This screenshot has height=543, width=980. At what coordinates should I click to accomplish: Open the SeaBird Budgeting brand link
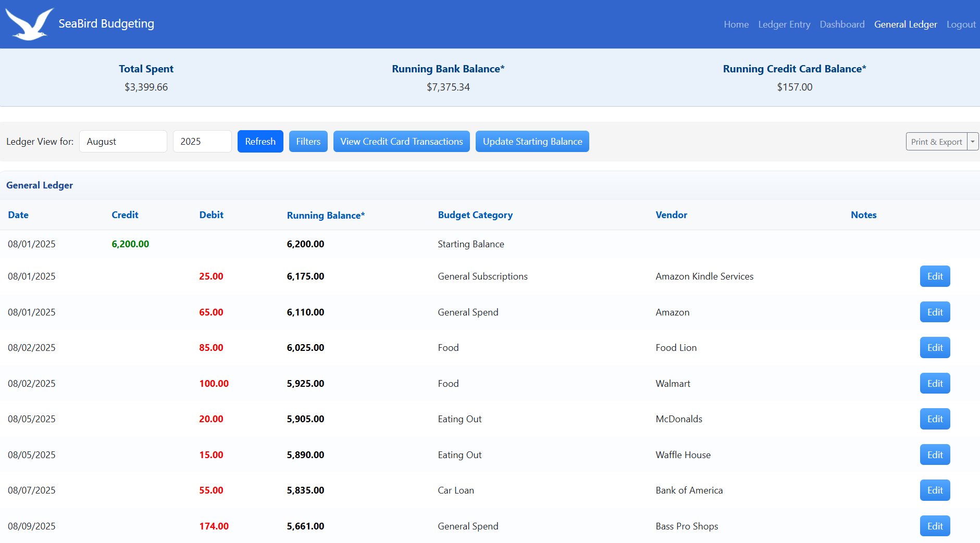[x=106, y=24]
